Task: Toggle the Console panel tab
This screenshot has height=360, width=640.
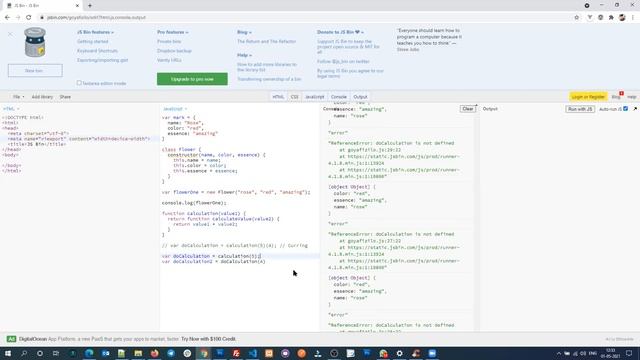Action: (338, 97)
